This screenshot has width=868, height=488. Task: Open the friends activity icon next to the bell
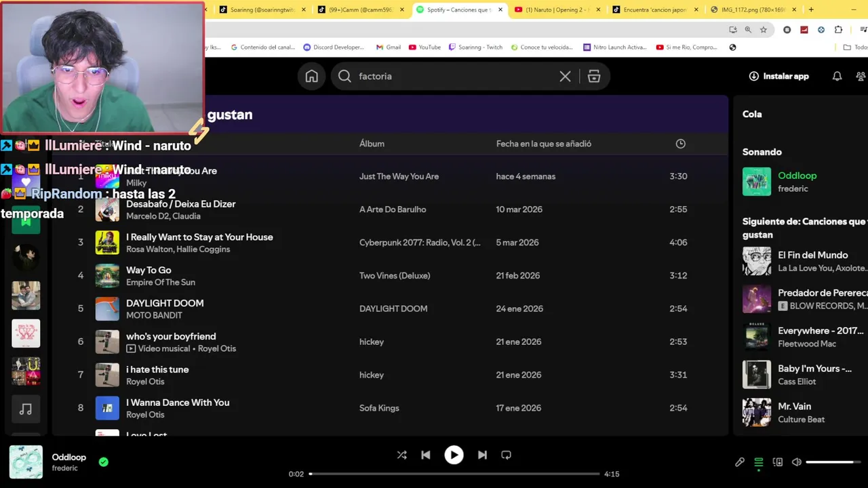point(861,77)
